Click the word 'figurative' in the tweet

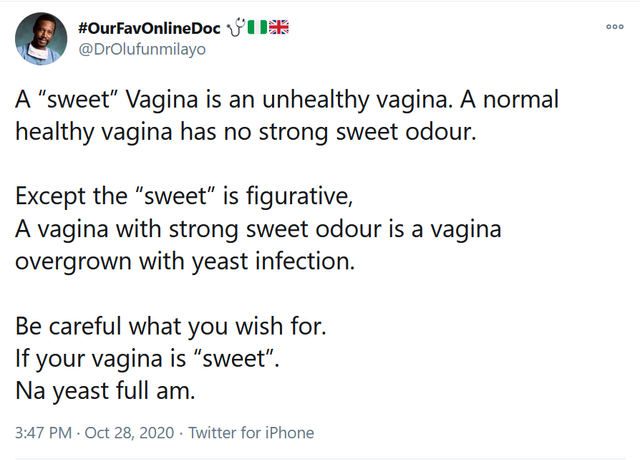click(x=300, y=197)
